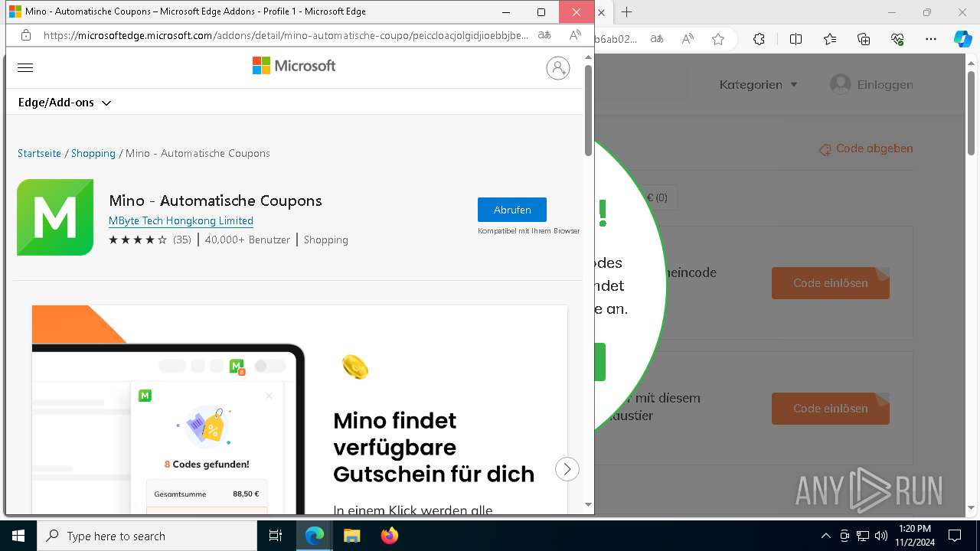Open Microsoft Edge from taskbar
Viewport: 980px width, 551px height.
[315, 536]
